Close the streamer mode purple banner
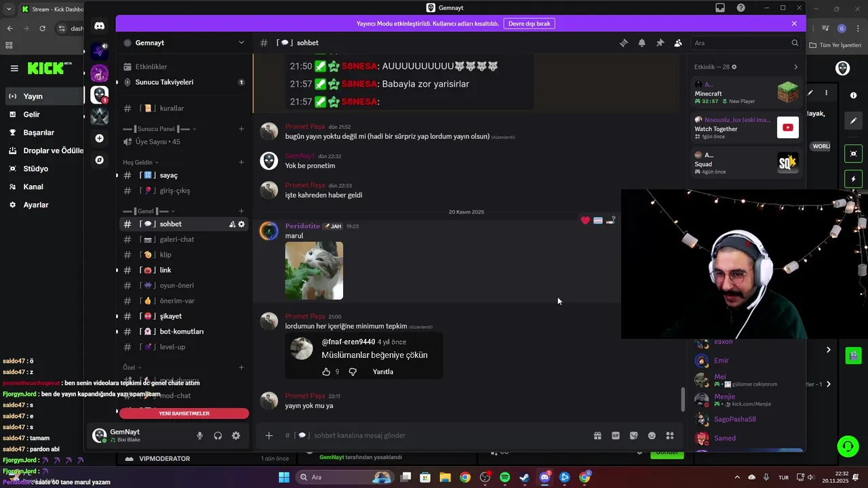The image size is (868, 488). point(794,23)
